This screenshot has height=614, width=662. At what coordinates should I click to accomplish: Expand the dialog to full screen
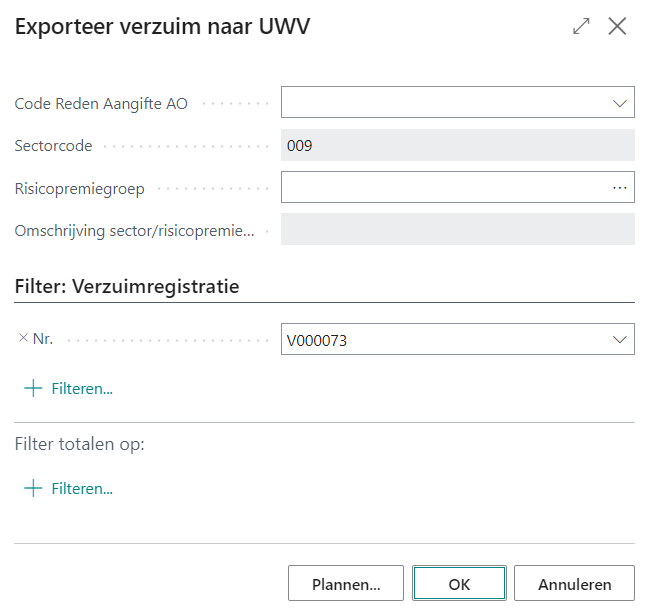click(x=581, y=27)
